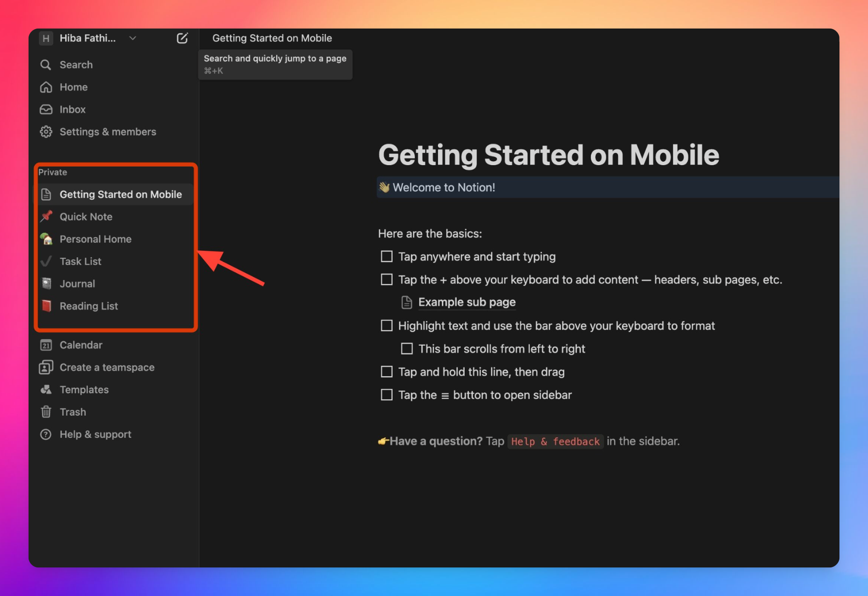
Task: Click the Templates shapes icon
Action: point(46,389)
